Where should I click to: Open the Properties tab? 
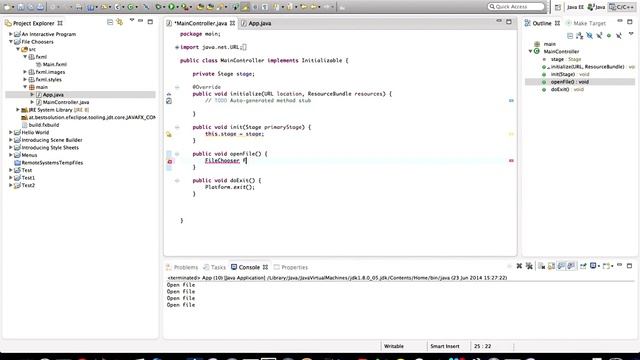pos(291,267)
